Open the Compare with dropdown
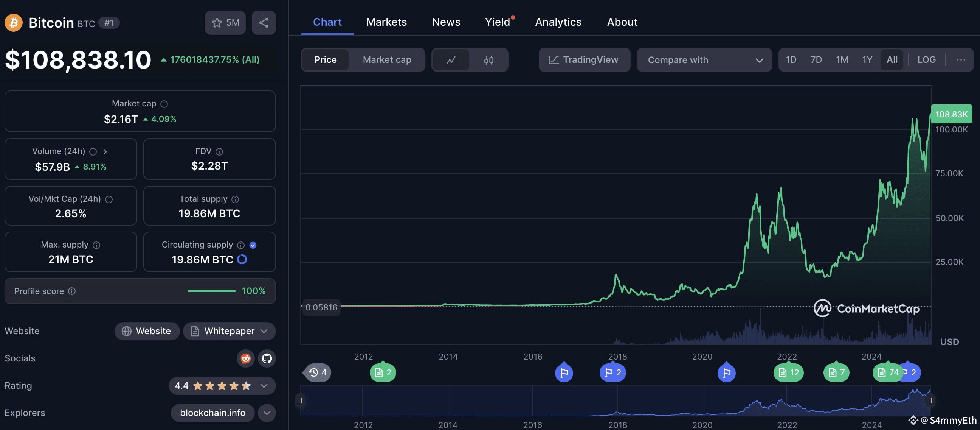Viewport: 980px width, 430px height. [x=704, y=60]
